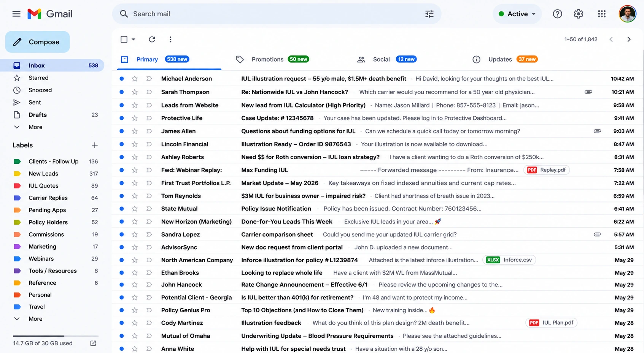Viewport: 644px width, 353px height.
Task: Star the Ashley Roberts email
Action: point(135,157)
